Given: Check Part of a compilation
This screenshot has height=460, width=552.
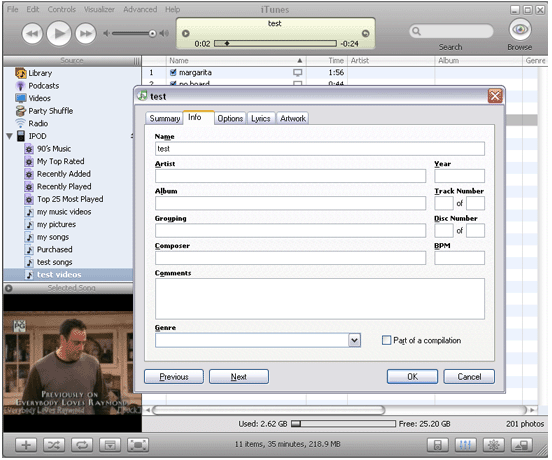Looking at the screenshot, I should [x=386, y=340].
